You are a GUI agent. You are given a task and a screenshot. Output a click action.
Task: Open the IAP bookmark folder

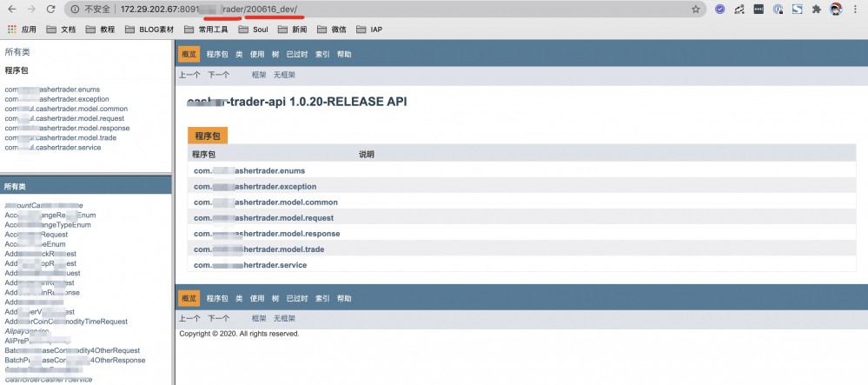coord(370,30)
